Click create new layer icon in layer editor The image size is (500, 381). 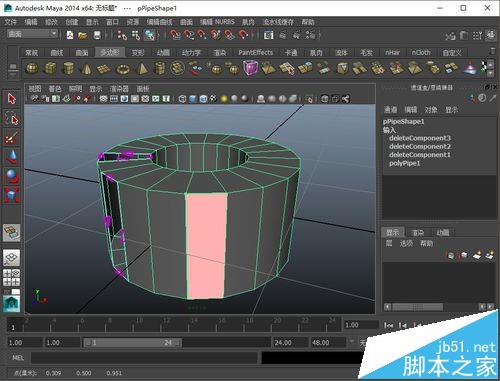click(477, 255)
